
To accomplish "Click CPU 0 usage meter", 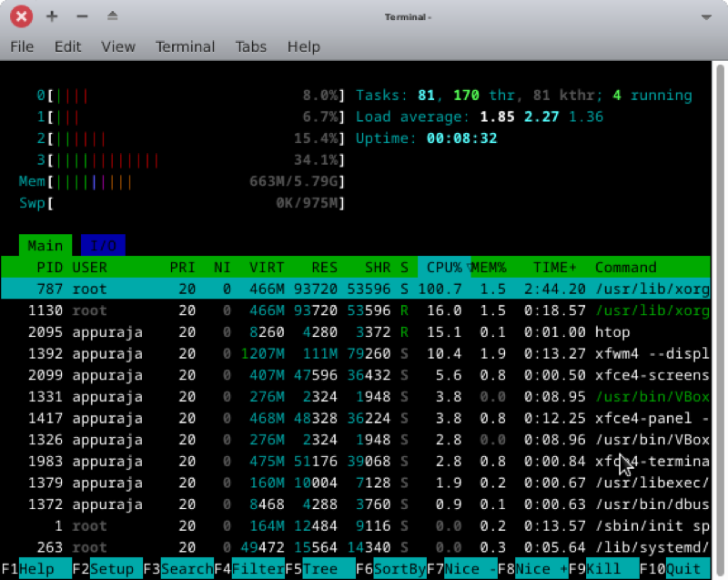I will (191, 96).
